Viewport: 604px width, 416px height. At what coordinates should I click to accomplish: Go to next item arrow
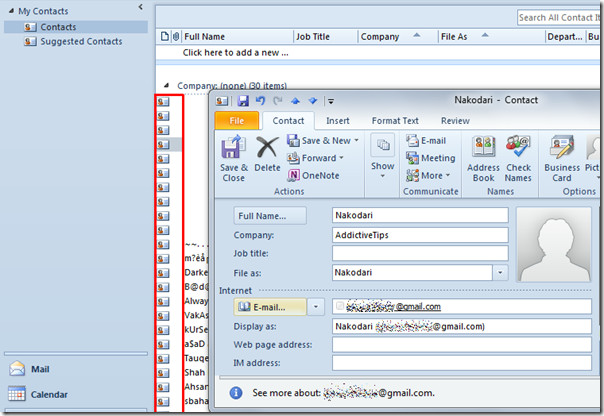tap(312, 101)
